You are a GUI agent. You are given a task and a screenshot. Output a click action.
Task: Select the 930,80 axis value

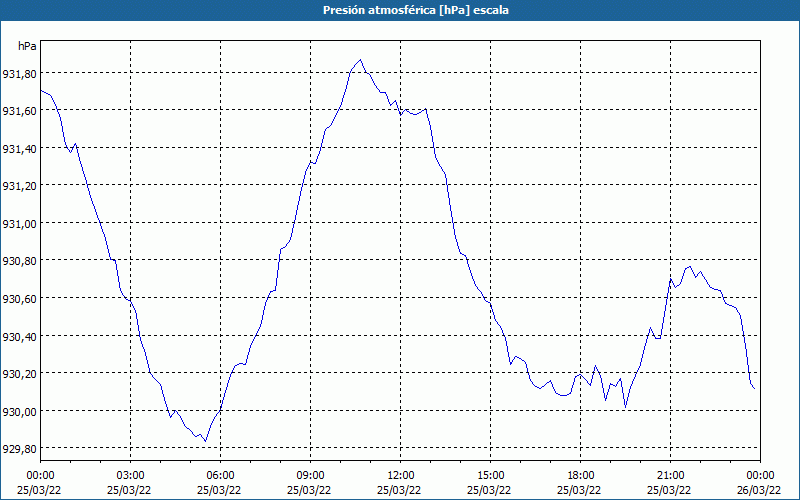(19, 261)
